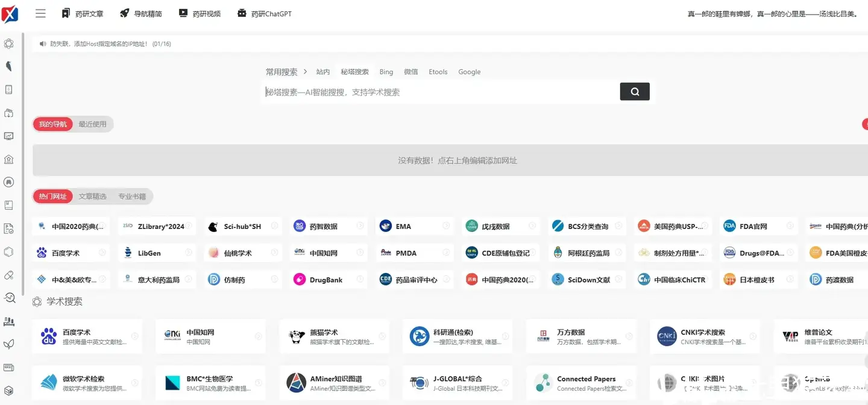Select the leaf sprout icon in the sidebar
Screen dimensions: 868x405
pos(9,344)
